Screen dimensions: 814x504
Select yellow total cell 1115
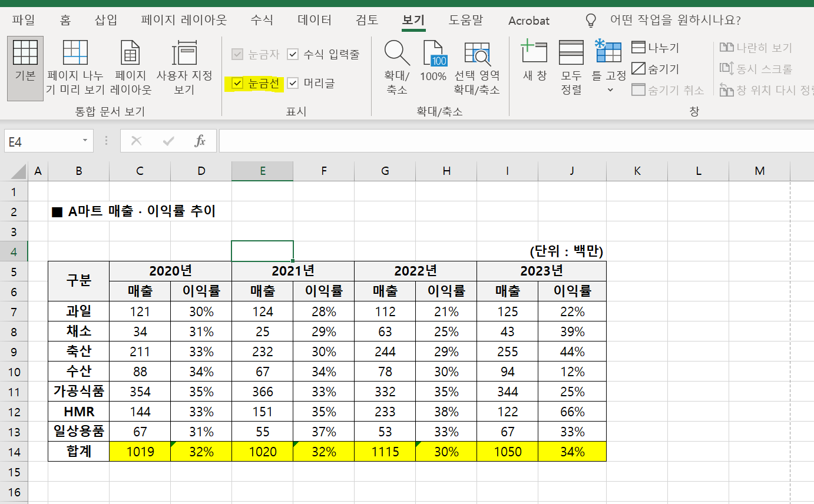[x=385, y=452]
